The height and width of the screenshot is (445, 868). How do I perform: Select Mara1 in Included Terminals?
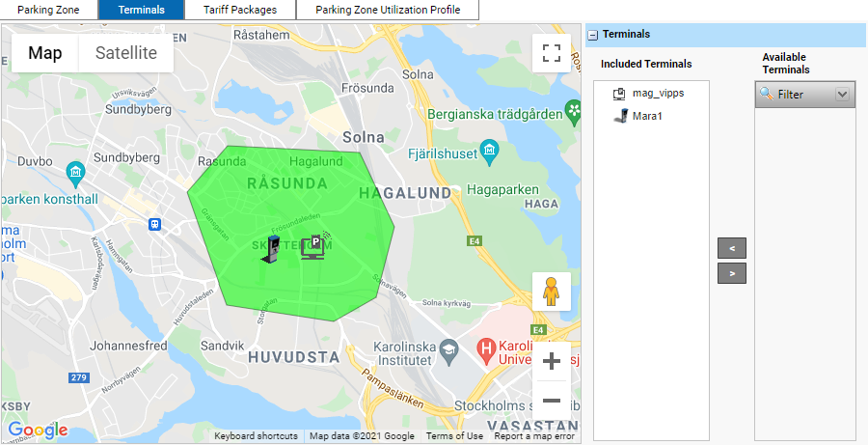(x=647, y=116)
